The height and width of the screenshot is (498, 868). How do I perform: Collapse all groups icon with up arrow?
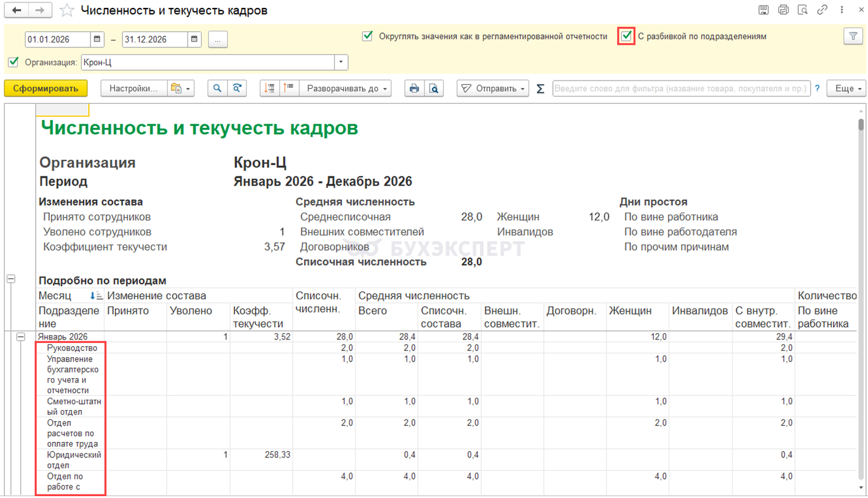pos(289,89)
